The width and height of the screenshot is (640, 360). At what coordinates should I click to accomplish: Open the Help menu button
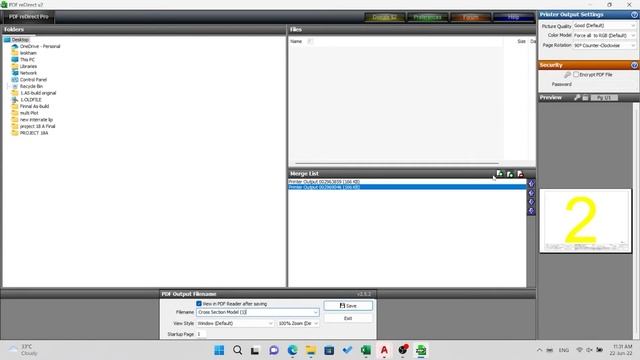pos(513,17)
